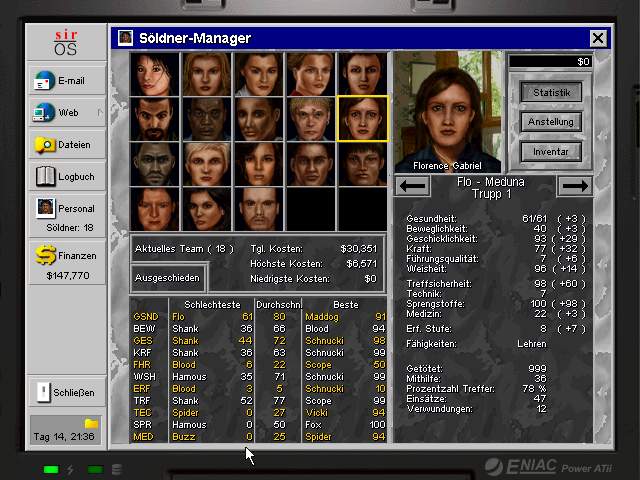Expand the Web submenu arrow
Viewport: 640px width, 480px height.
[x=100, y=112]
